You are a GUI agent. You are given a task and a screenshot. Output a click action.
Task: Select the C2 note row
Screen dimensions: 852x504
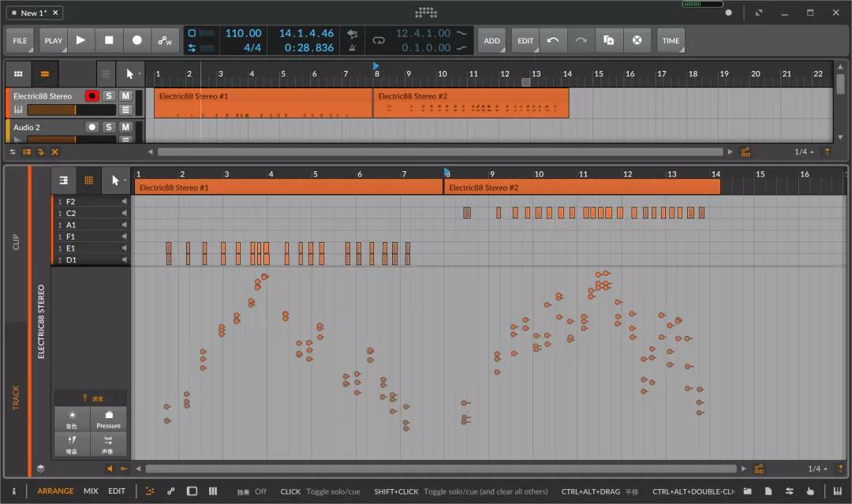(90, 214)
